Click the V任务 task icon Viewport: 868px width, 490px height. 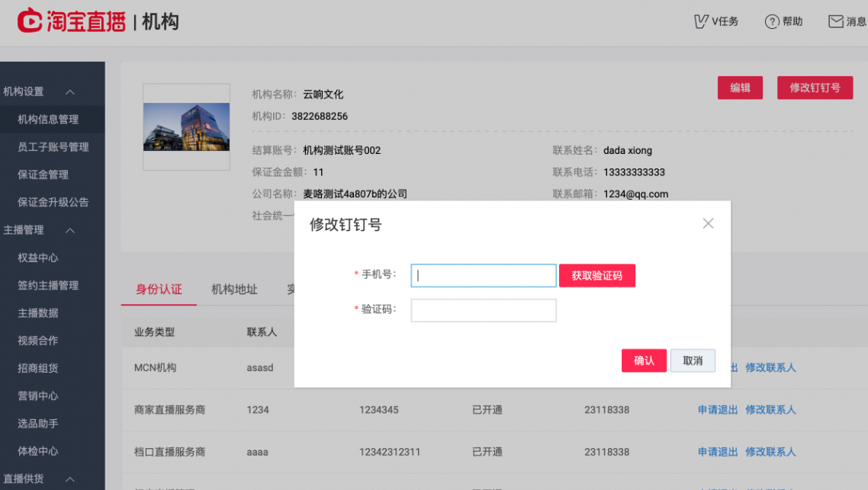699,21
